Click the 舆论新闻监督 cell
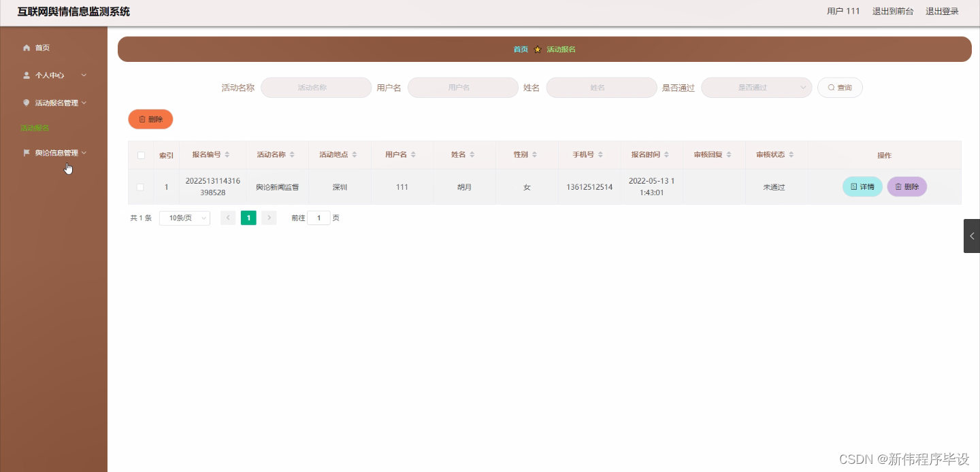The width and height of the screenshot is (980, 472). pyautogui.click(x=277, y=187)
